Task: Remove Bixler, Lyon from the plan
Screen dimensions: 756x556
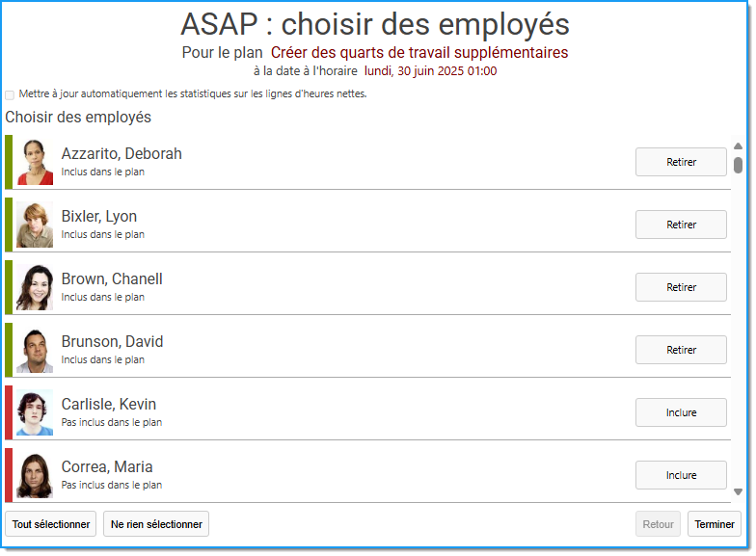Action: [681, 225]
